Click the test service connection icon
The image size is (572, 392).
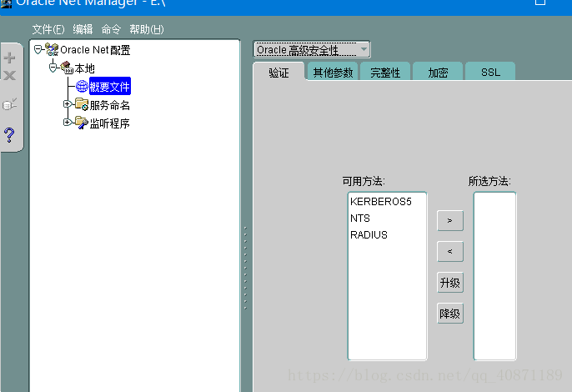9,104
